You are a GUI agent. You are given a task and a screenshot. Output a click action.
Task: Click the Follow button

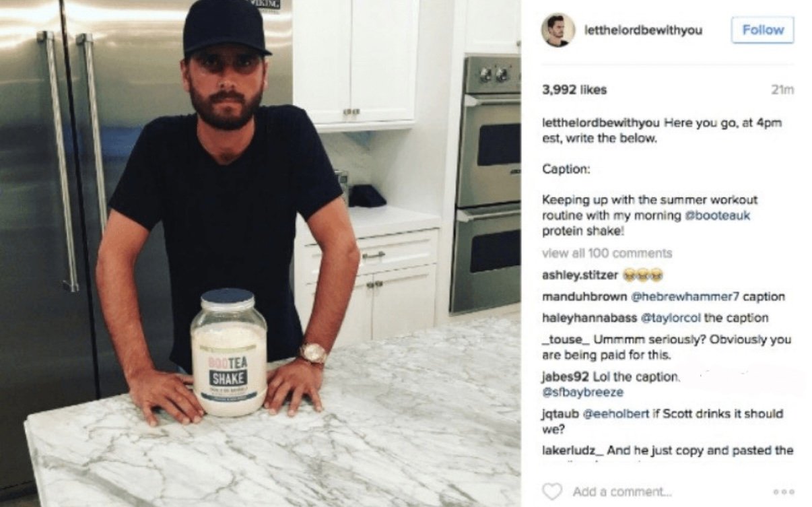tap(763, 30)
